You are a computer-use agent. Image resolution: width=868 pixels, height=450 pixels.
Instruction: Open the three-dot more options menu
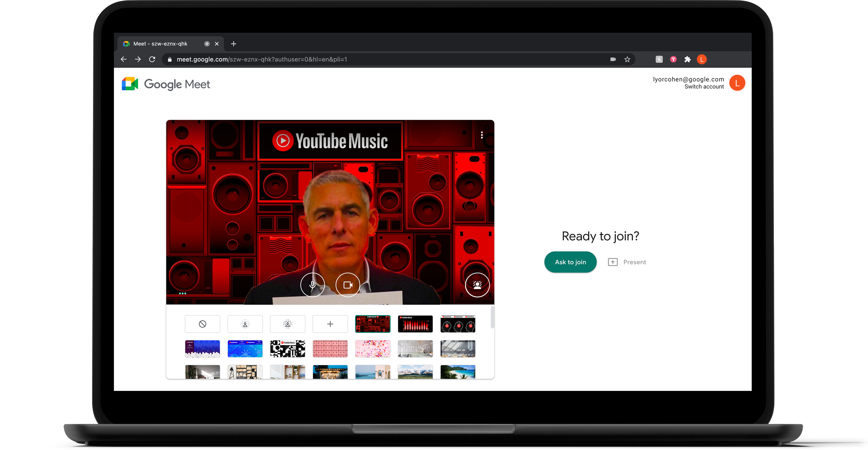click(482, 135)
